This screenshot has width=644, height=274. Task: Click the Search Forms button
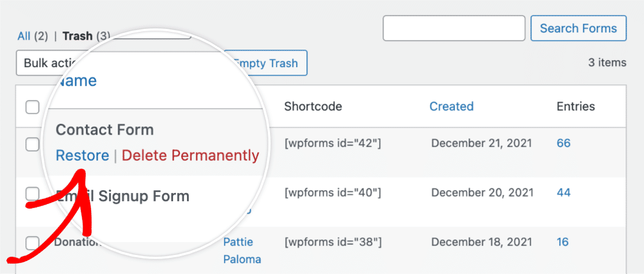(x=578, y=28)
